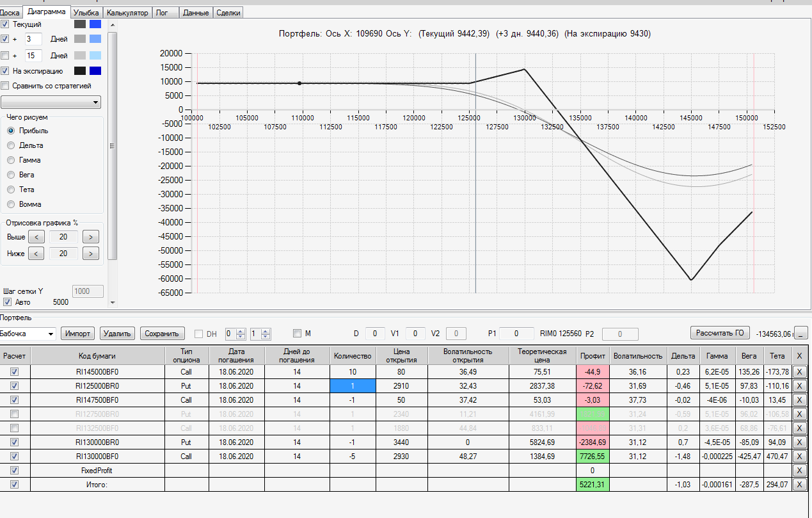Image resolution: width=812 pixels, height=518 pixels.
Task: Click the total profit cell 5221,31
Action: [592, 485]
